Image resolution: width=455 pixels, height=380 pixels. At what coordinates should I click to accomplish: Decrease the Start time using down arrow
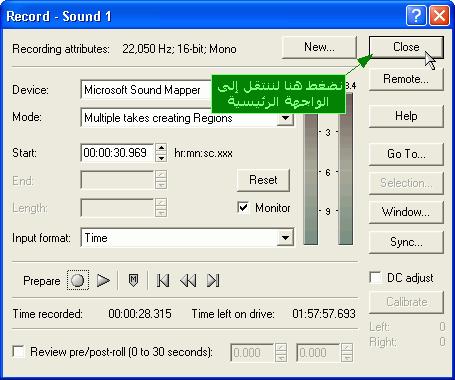point(161,157)
